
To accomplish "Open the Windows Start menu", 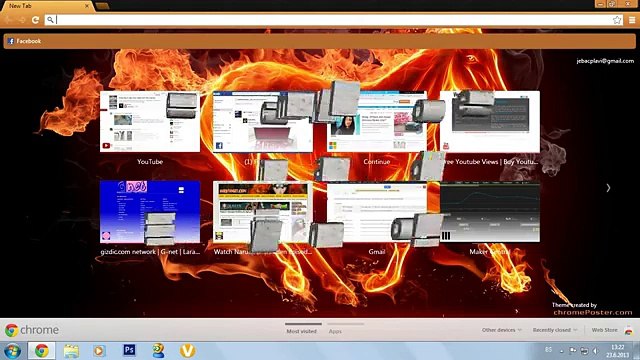I will 12,351.
